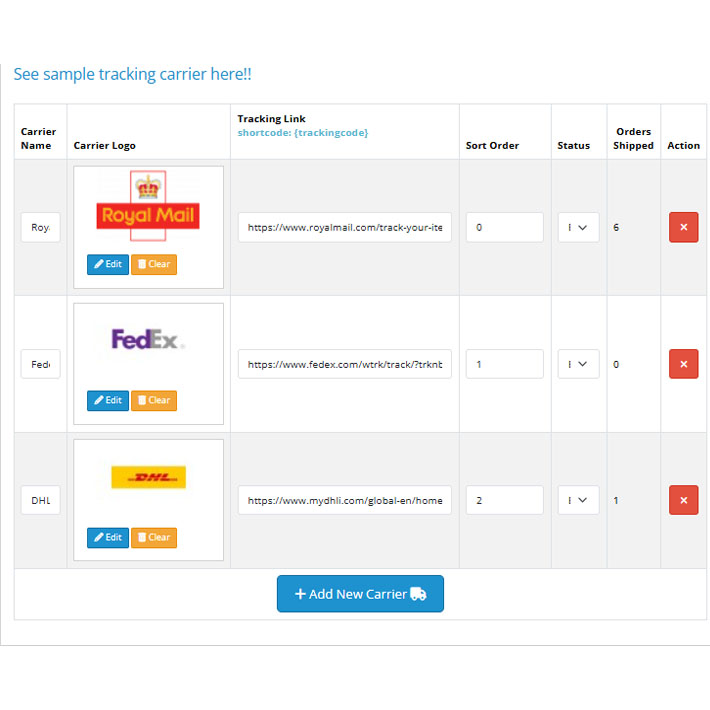Delete the DHL carrier row

[683, 500]
